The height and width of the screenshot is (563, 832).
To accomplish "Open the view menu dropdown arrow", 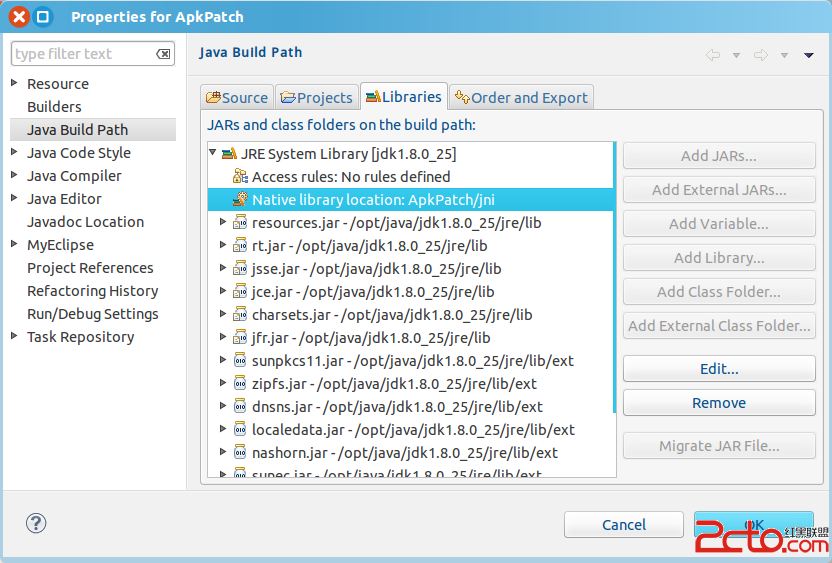I will coord(809,55).
